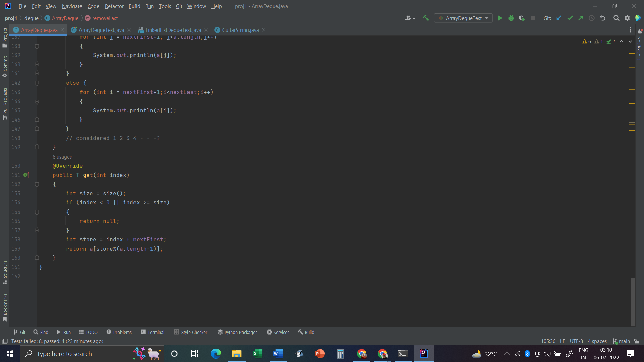The height and width of the screenshot is (362, 644).
Task: Run ArrayDequeTest with the green play button
Action: tap(500, 18)
